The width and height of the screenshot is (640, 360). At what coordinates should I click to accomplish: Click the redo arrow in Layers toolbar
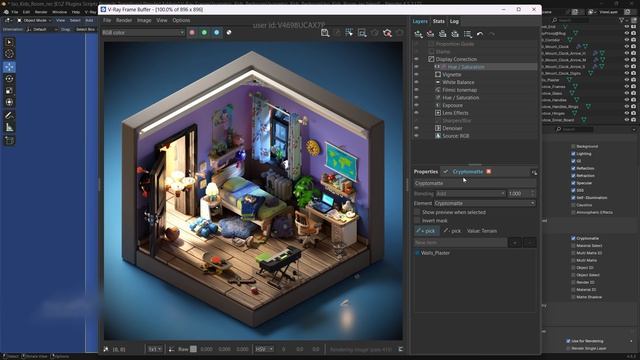point(492,34)
